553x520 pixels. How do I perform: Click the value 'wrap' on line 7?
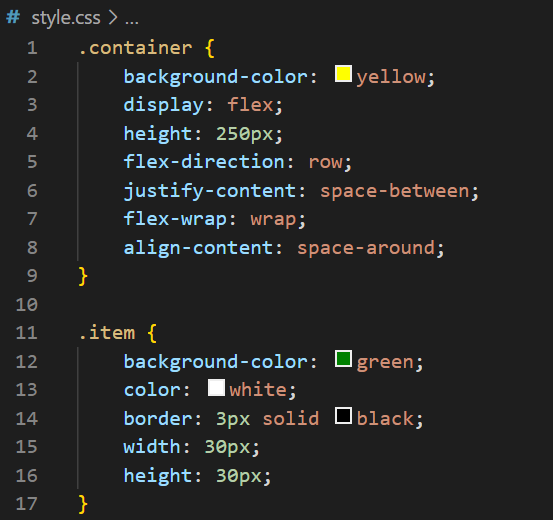pyautogui.click(x=273, y=219)
